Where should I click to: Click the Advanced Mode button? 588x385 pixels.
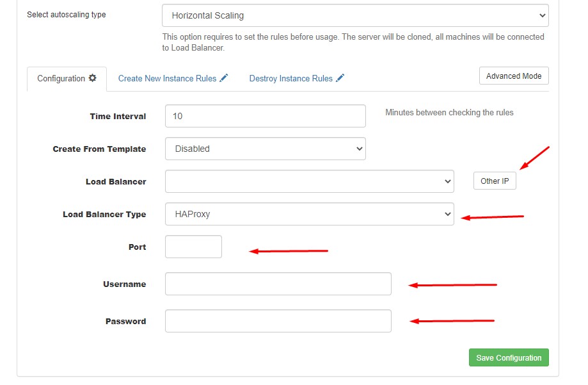point(514,76)
